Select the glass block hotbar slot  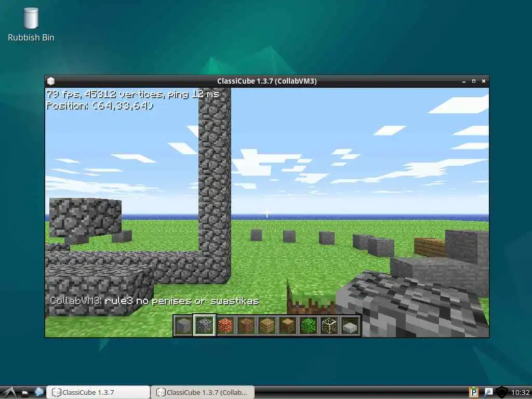click(x=329, y=325)
